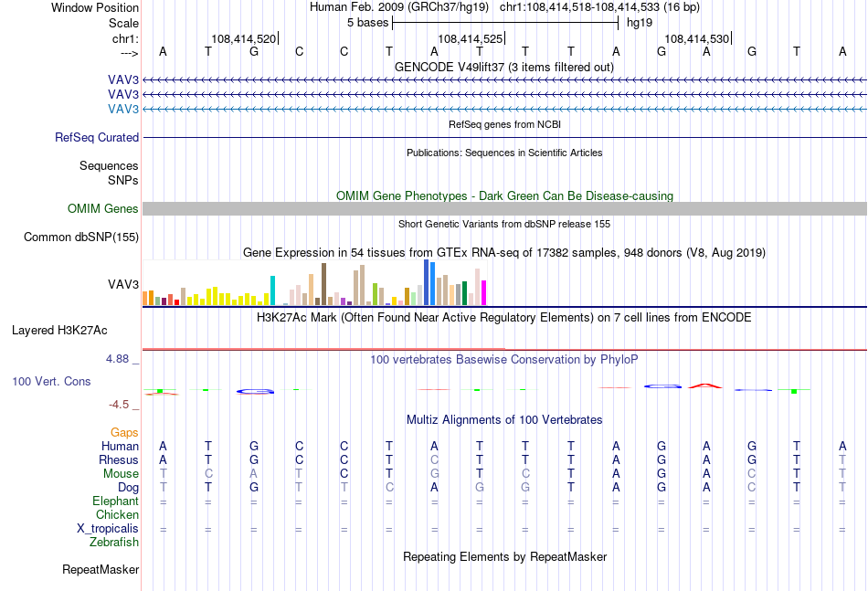The width and height of the screenshot is (868, 591).
Task: Click the Human species label
Action: click(x=120, y=447)
